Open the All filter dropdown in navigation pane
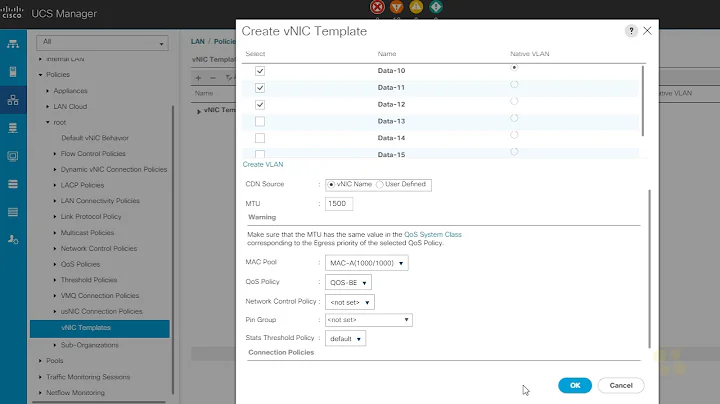This screenshot has width=720, height=404. click(102, 43)
